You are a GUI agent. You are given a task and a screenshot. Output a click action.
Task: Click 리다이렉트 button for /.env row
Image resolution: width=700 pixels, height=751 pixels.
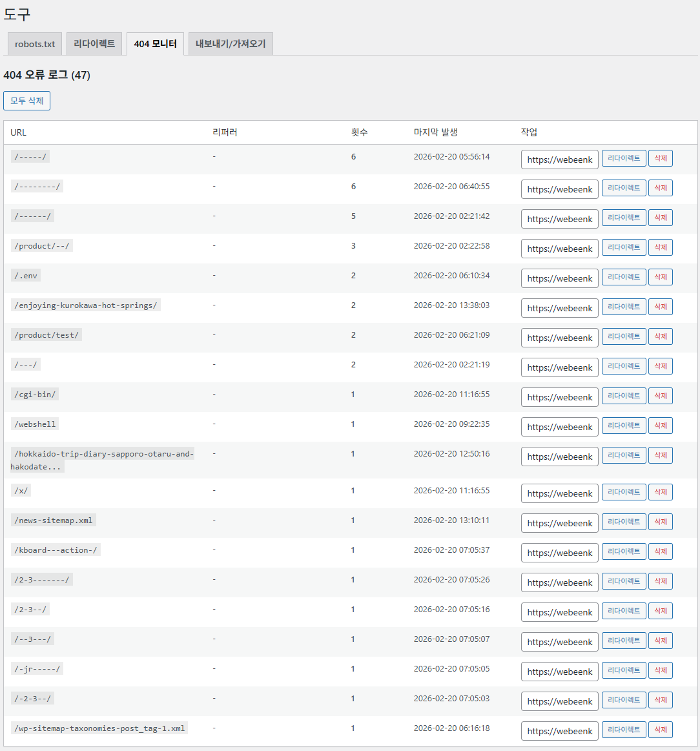tap(623, 277)
